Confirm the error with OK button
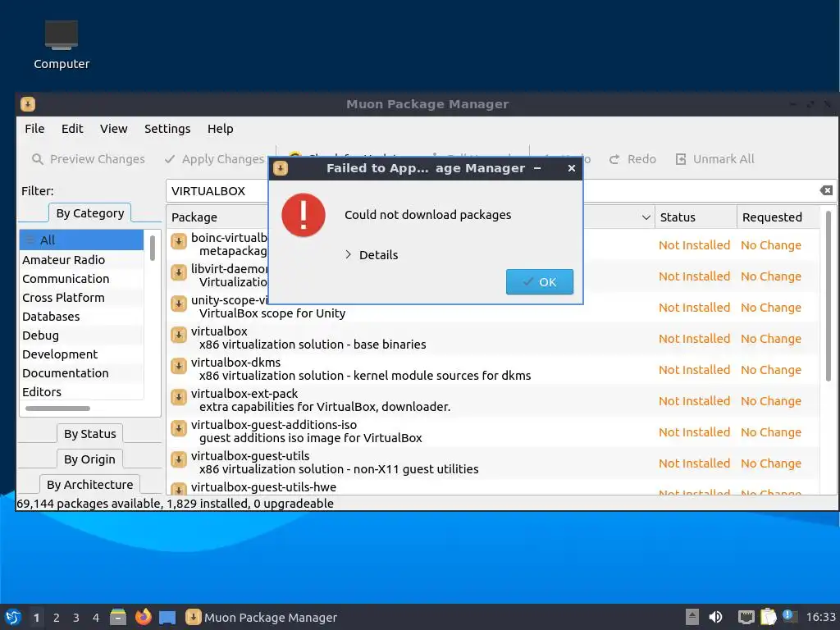This screenshot has width=840, height=630. pyautogui.click(x=540, y=282)
